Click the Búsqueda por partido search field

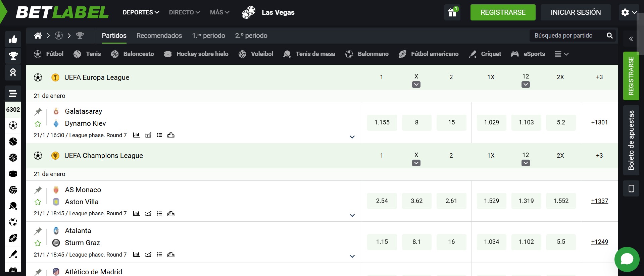[x=567, y=36]
